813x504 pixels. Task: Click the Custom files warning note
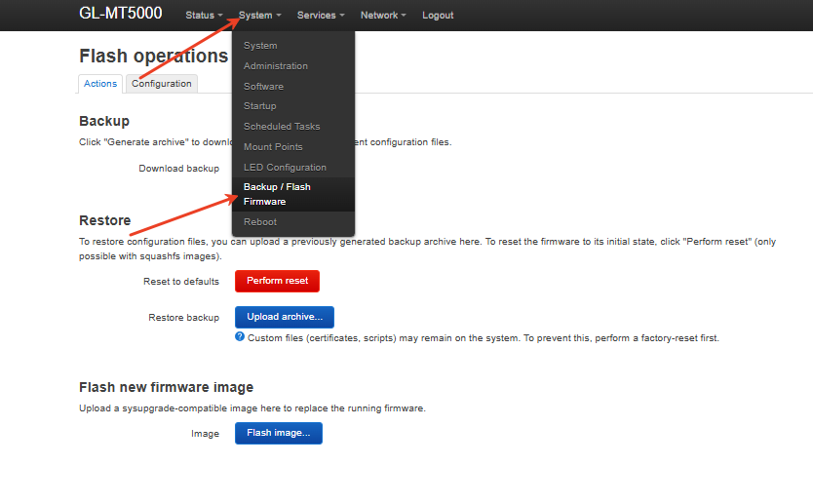click(484, 338)
